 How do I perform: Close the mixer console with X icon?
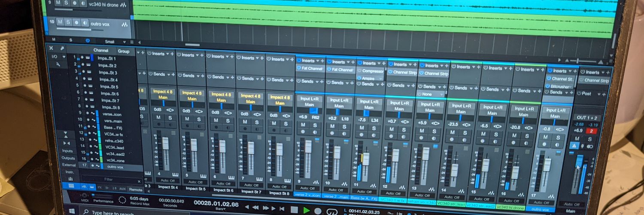point(51,48)
